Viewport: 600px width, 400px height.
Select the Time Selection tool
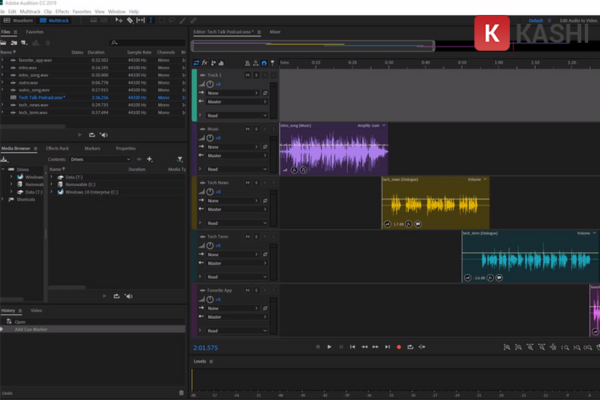click(151, 20)
